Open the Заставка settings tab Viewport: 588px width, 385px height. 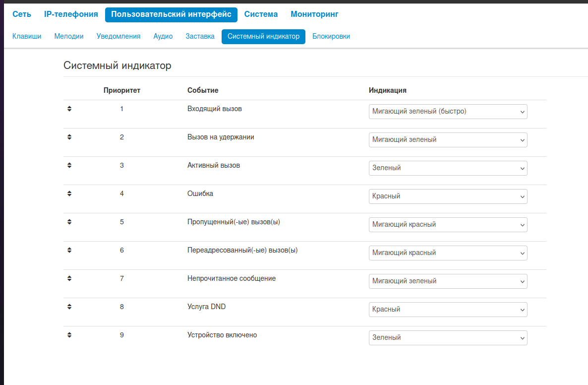[200, 36]
